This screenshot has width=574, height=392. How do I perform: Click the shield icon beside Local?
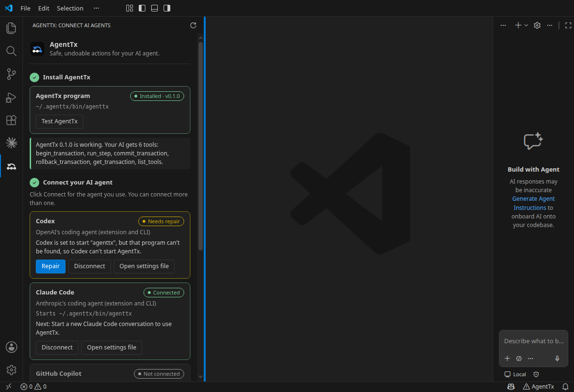tap(536, 374)
